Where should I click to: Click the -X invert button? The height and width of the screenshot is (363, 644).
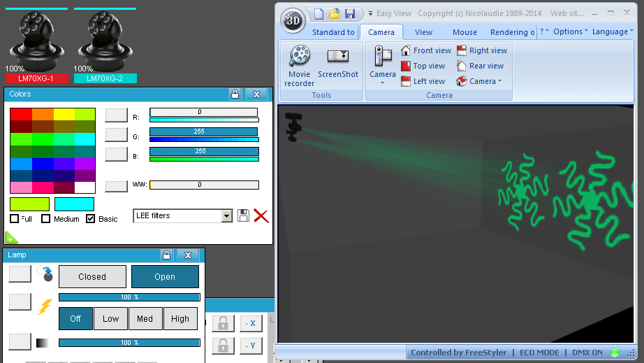[x=251, y=323]
